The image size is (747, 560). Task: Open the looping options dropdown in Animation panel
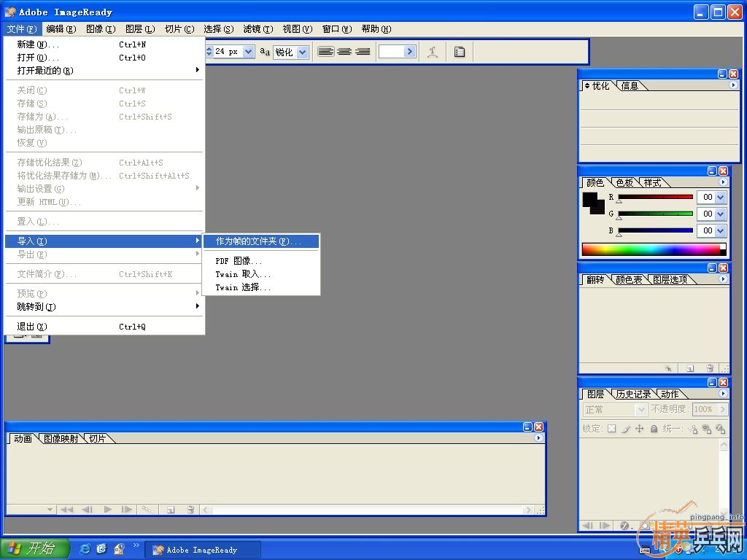50,510
